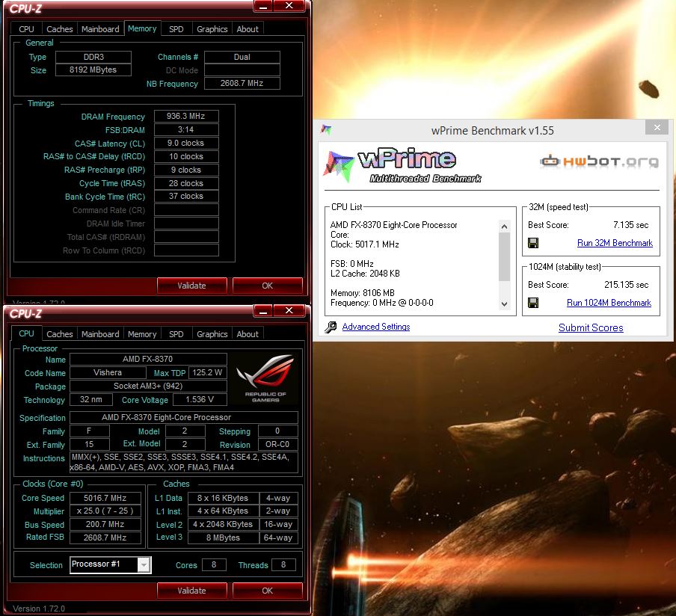The width and height of the screenshot is (676, 616).
Task: Minimize the upper CPU-Z Memory window
Action: [x=263, y=6]
